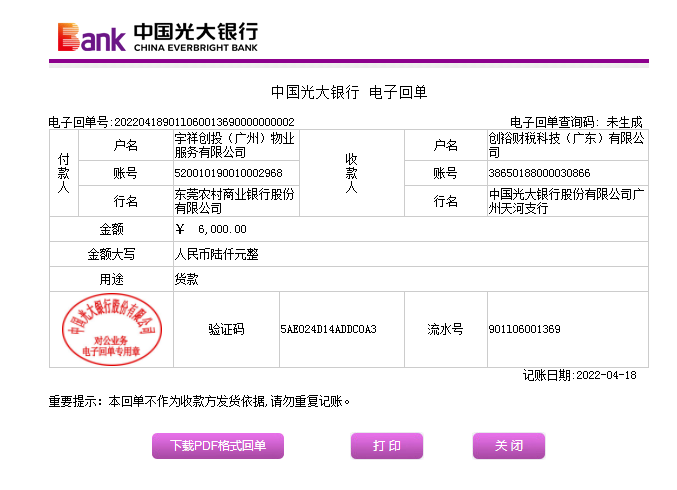Click the 收款人 header cell

351,173
